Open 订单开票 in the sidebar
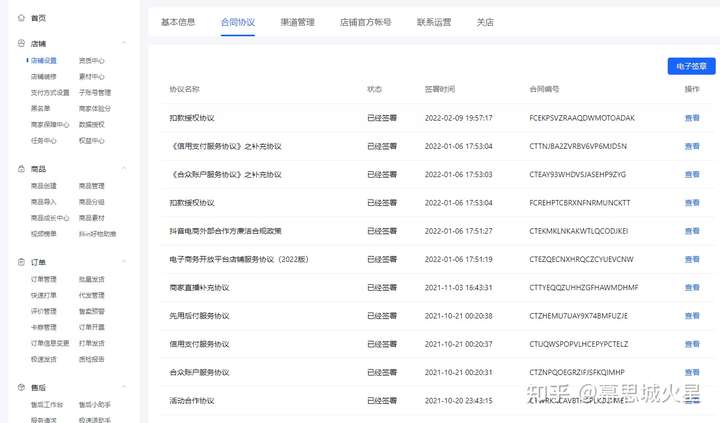The width and height of the screenshot is (720, 423). click(91, 327)
